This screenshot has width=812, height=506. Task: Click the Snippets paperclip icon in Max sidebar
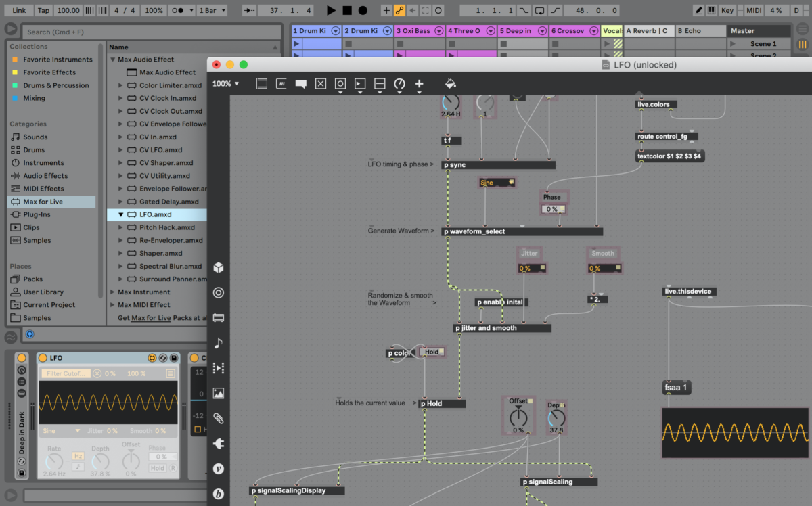[218, 418]
